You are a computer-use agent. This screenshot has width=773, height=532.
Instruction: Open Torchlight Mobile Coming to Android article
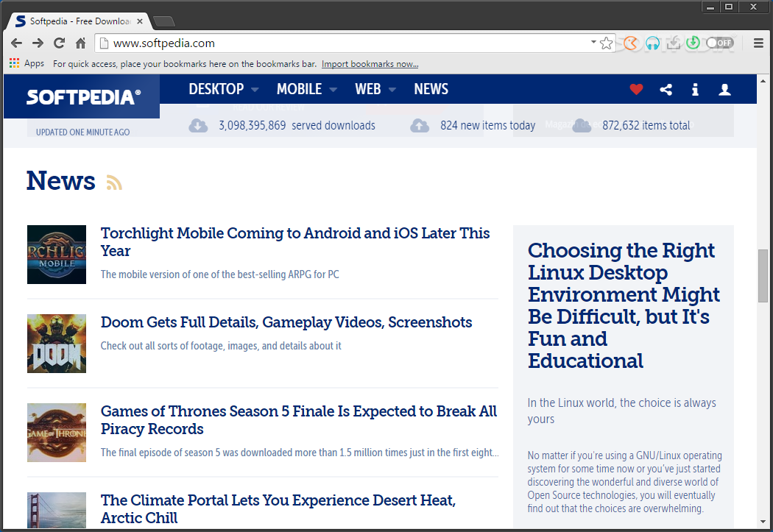294,242
